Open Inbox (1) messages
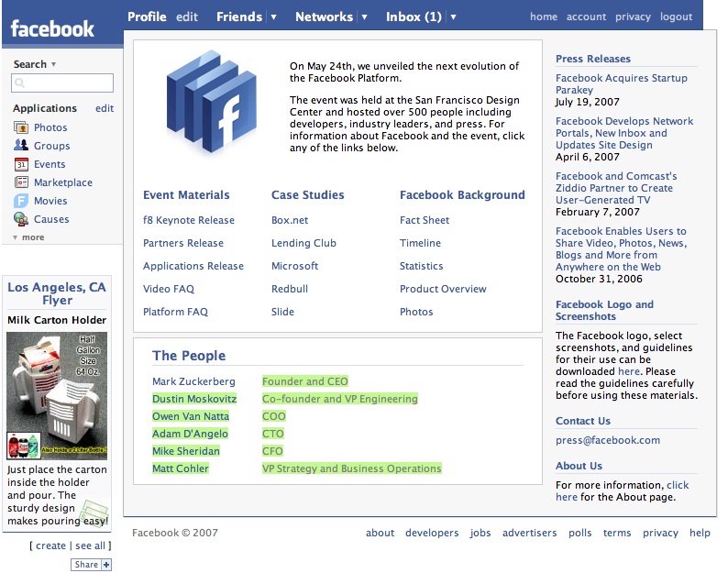The image size is (728, 584). [x=414, y=17]
